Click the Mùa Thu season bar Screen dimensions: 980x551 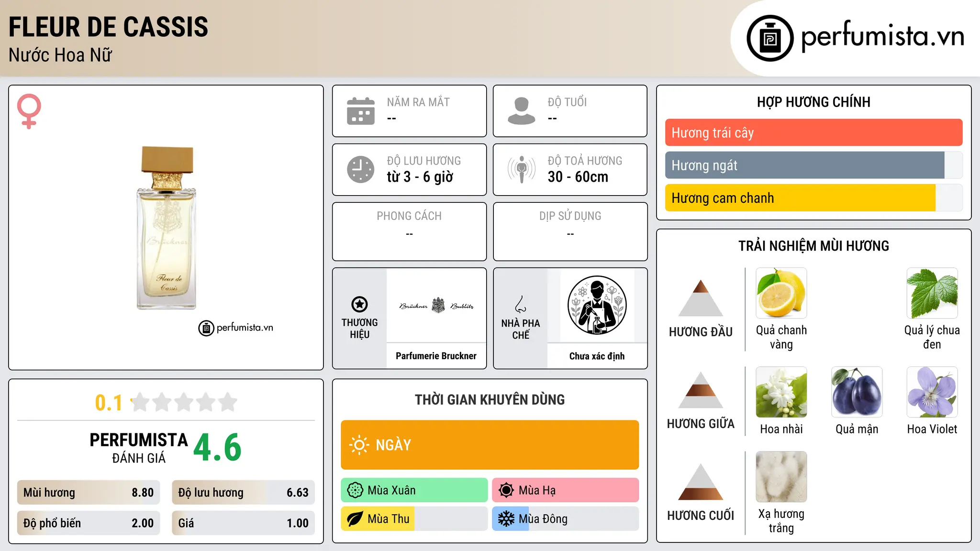pos(414,519)
